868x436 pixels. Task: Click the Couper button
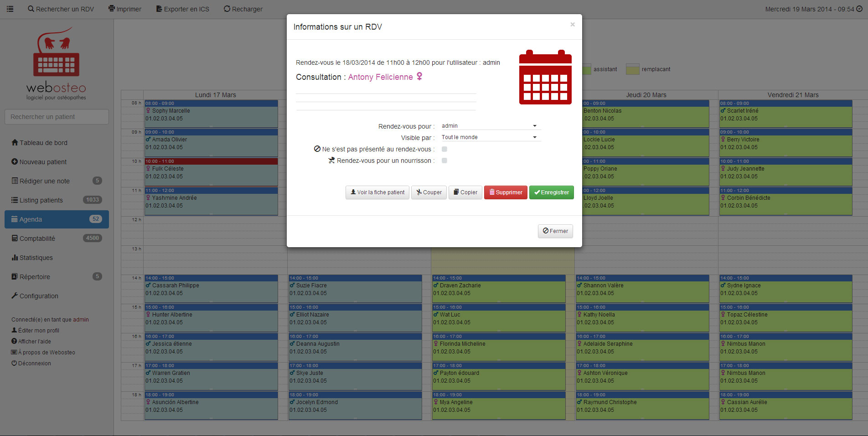(429, 192)
